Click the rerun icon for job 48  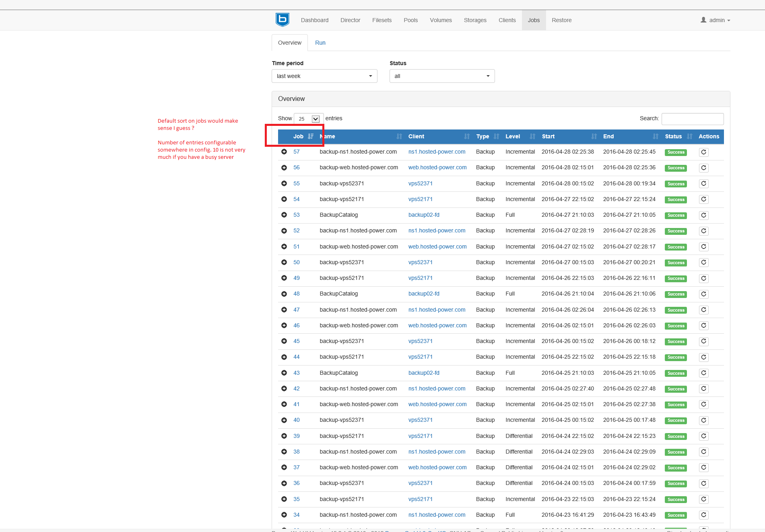pos(703,294)
